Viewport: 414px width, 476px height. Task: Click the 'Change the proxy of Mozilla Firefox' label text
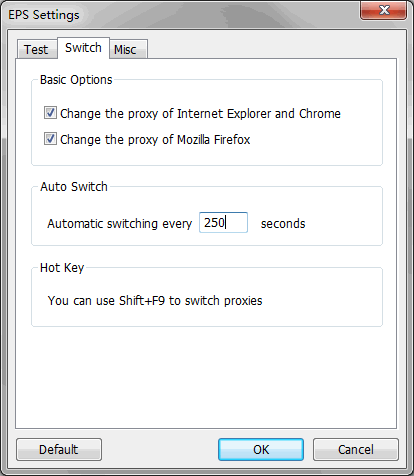(155, 139)
